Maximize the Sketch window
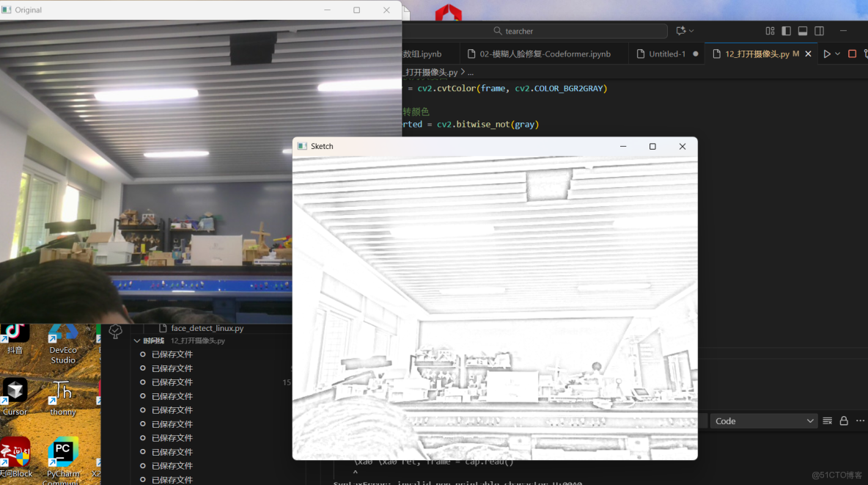The image size is (868, 485). pyautogui.click(x=652, y=146)
